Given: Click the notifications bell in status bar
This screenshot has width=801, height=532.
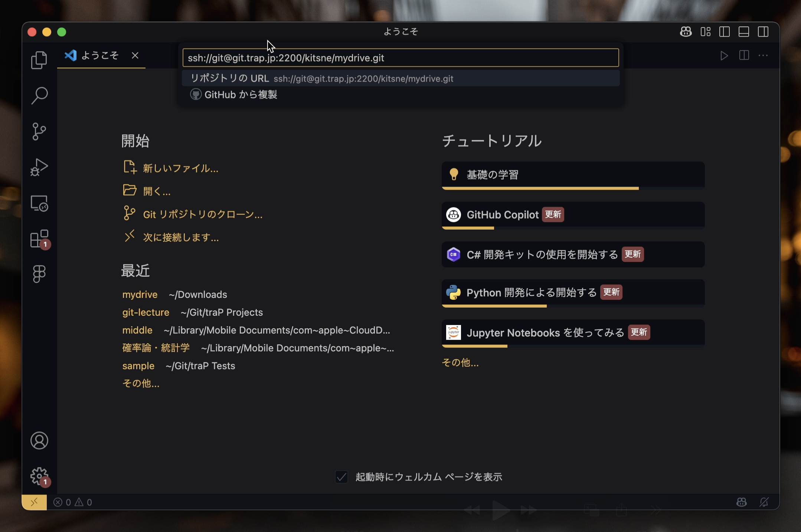Looking at the screenshot, I should (764, 502).
